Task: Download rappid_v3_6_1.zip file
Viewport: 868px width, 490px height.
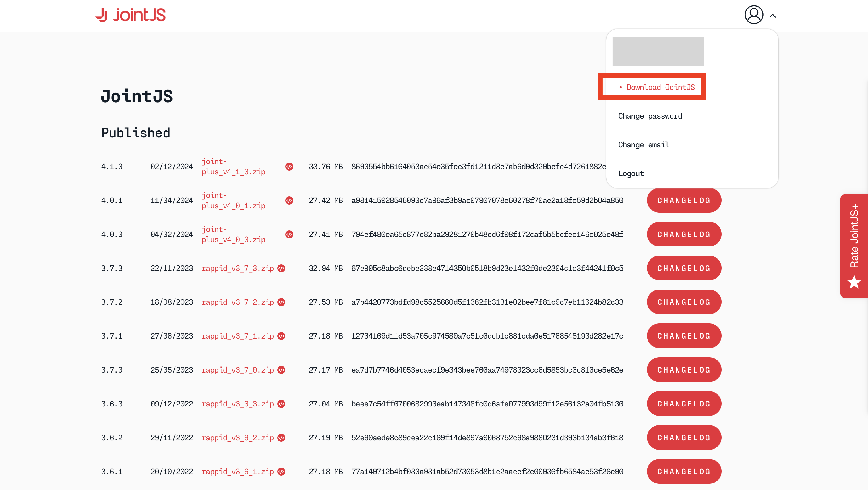Action: click(x=238, y=471)
